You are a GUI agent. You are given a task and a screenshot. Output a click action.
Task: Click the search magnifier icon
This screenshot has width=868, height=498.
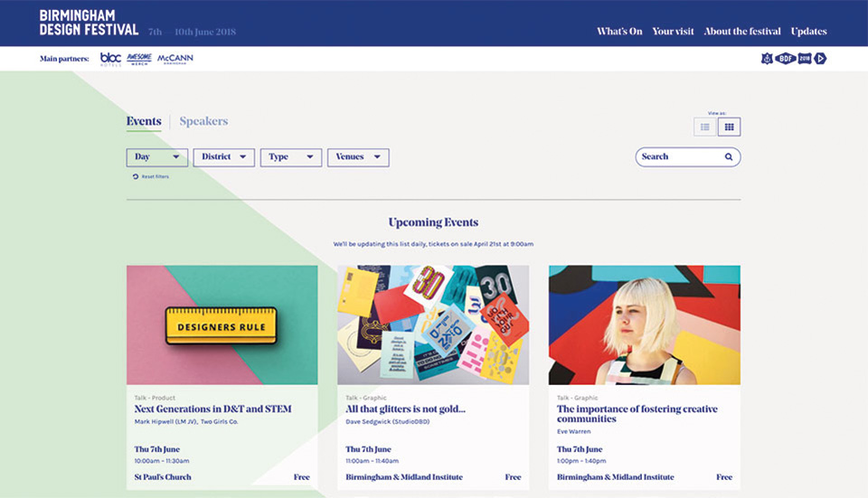tap(729, 157)
